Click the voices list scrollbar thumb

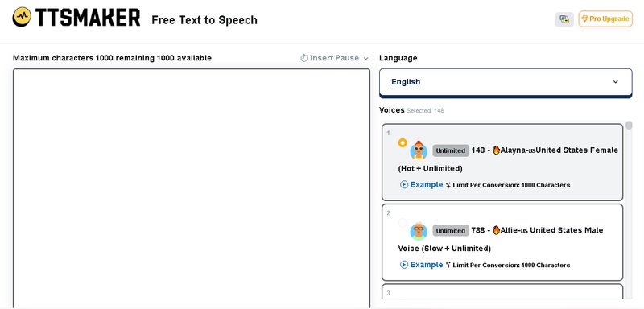pyautogui.click(x=629, y=126)
